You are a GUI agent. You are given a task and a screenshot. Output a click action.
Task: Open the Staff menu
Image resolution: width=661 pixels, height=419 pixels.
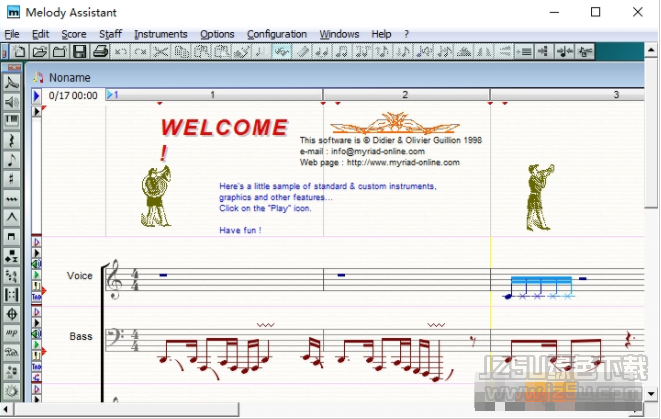tap(110, 34)
